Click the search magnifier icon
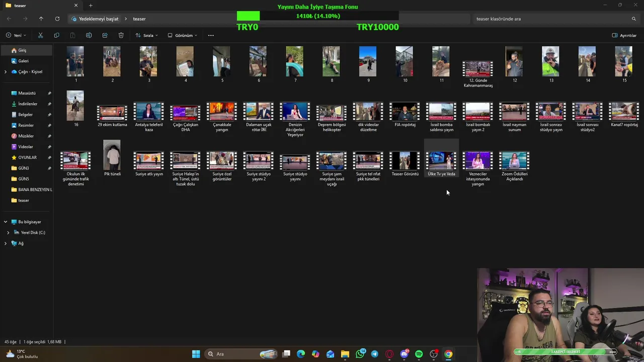Viewport: 644px width, 362px height. point(634,19)
